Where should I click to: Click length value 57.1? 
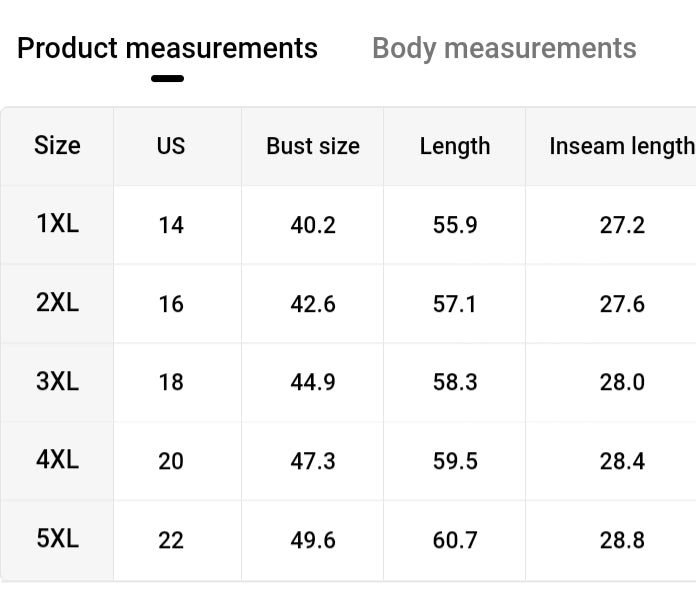point(455,304)
